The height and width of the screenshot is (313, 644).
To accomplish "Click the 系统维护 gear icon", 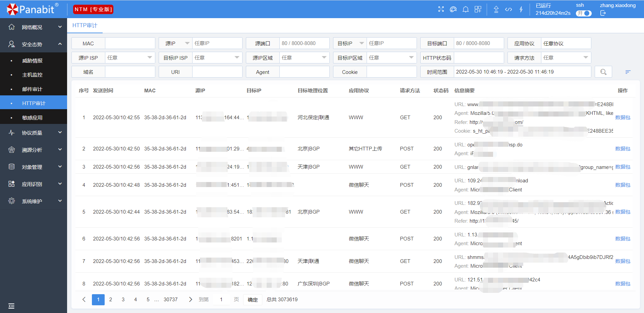I will click(x=11, y=201).
